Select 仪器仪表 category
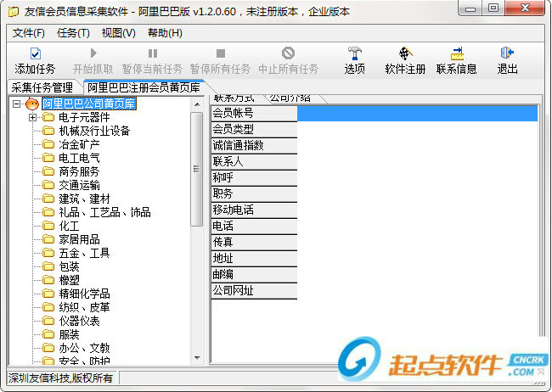The height and width of the screenshot is (392, 552). click(x=80, y=321)
